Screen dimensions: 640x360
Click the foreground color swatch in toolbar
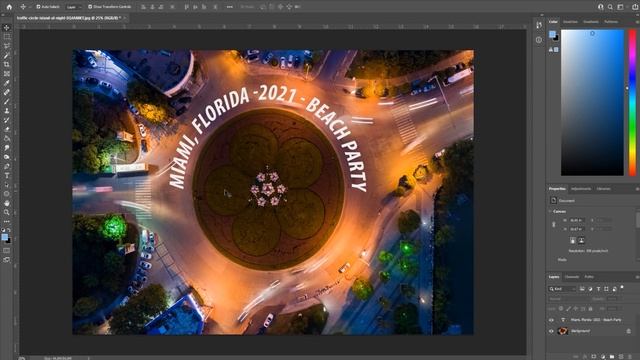click(4, 237)
